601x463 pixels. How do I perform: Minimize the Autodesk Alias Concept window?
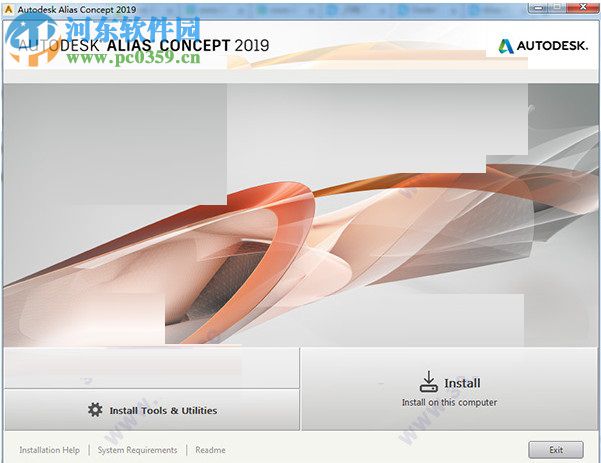(538, 8)
